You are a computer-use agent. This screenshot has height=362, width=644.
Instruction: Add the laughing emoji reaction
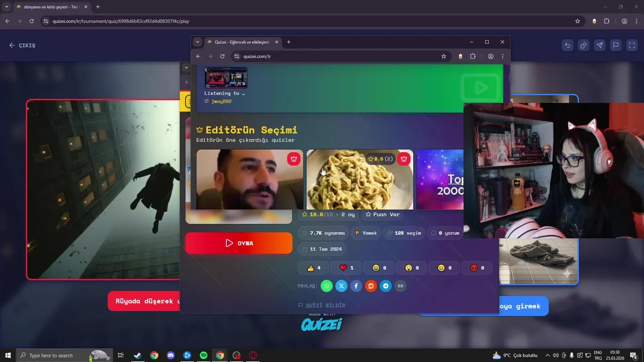378,268
